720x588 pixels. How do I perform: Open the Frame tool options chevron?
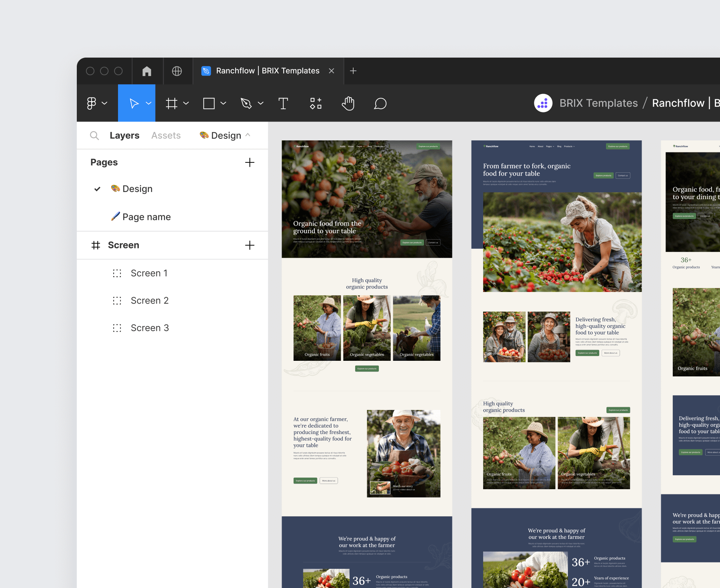(x=186, y=103)
